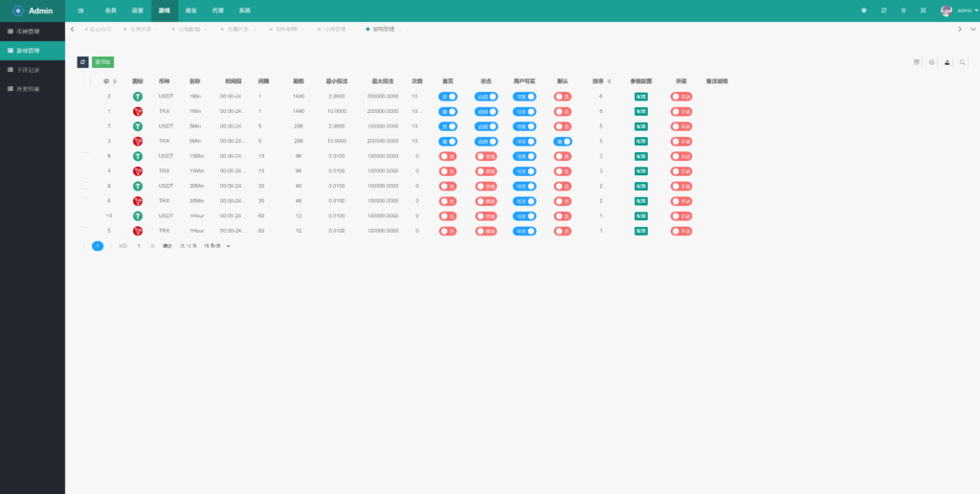
Task: Click the dark refresh button above the table
Action: (82, 61)
